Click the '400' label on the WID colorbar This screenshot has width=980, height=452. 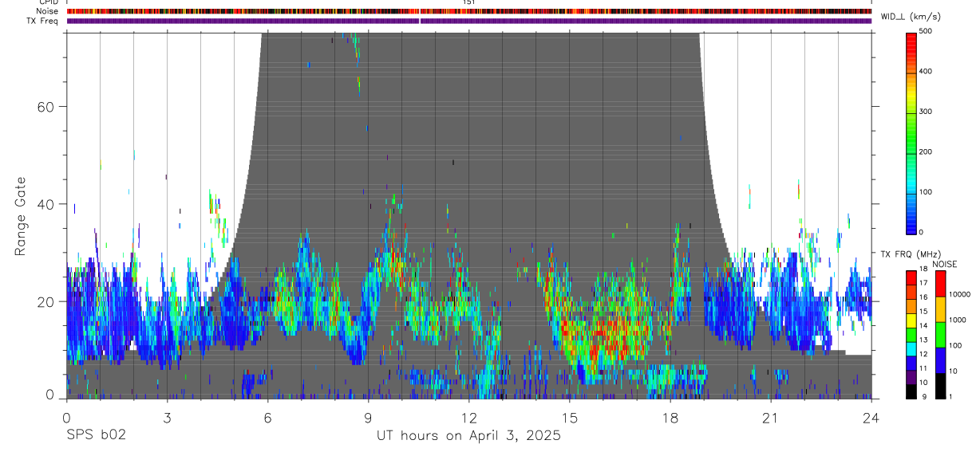(x=926, y=72)
